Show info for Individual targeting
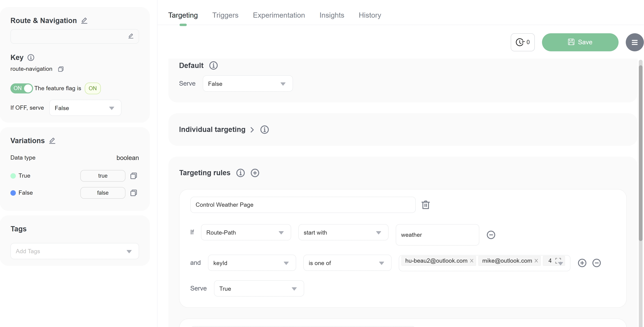This screenshot has width=644, height=327. coord(264,130)
